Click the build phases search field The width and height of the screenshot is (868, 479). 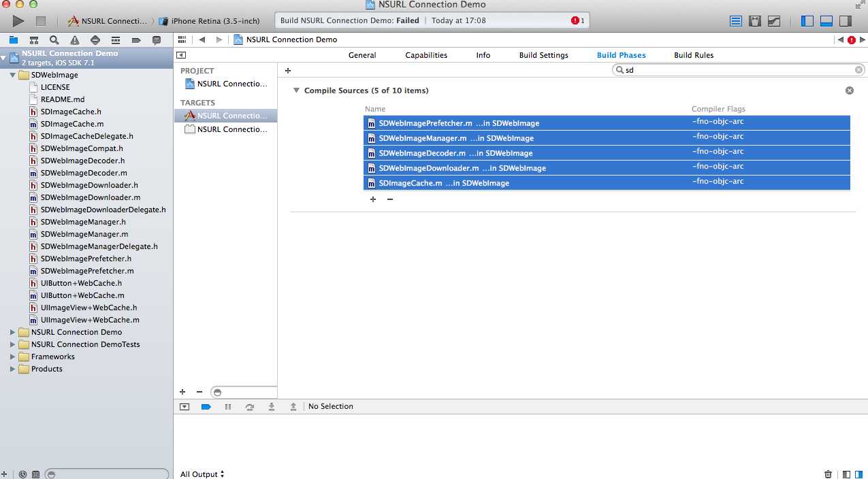pos(739,69)
